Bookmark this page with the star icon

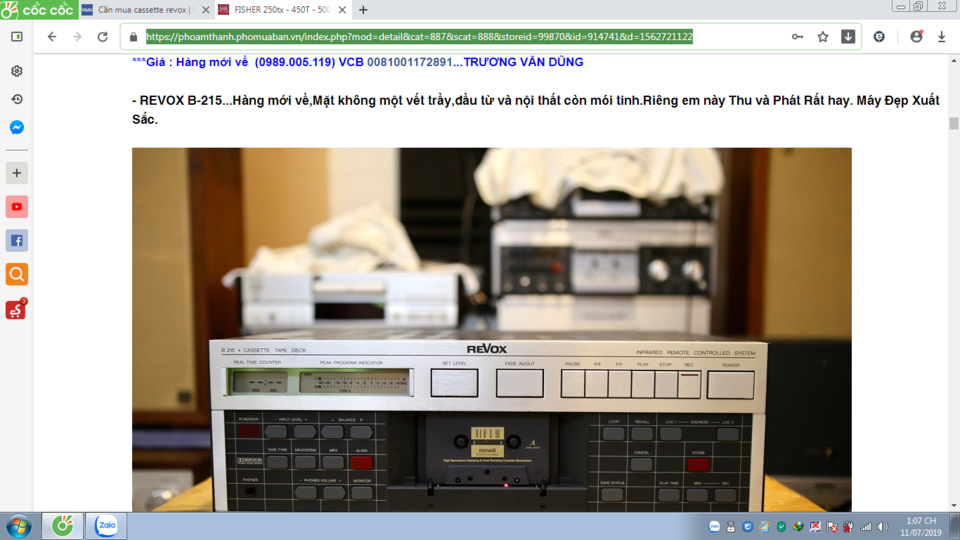click(823, 37)
